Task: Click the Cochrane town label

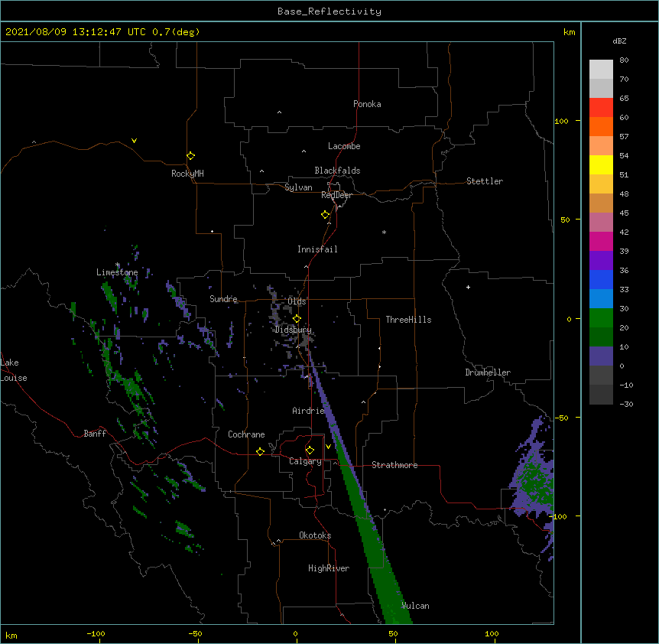Action: click(x=246, y=434)
